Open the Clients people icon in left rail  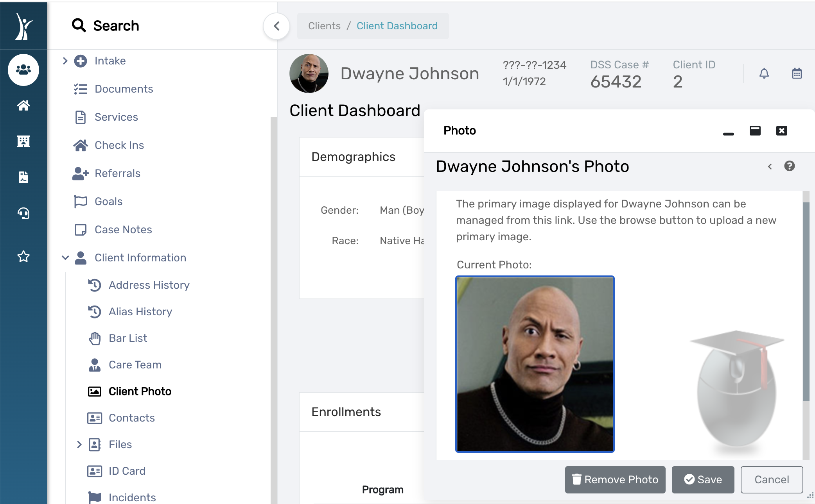coord(23,70)
